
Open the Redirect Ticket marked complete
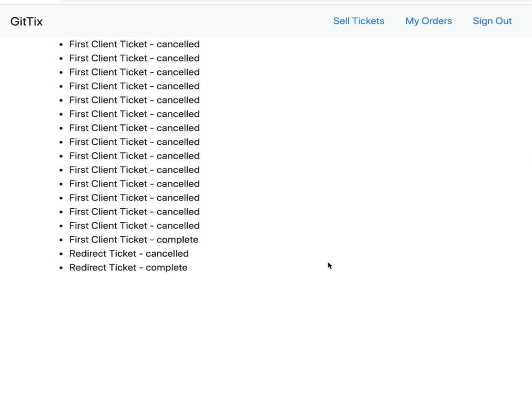(128, 267)
